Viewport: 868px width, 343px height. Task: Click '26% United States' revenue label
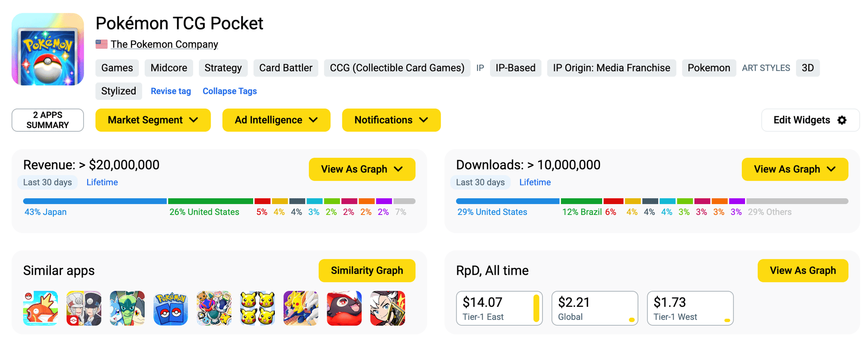click(x=204, y=212)
